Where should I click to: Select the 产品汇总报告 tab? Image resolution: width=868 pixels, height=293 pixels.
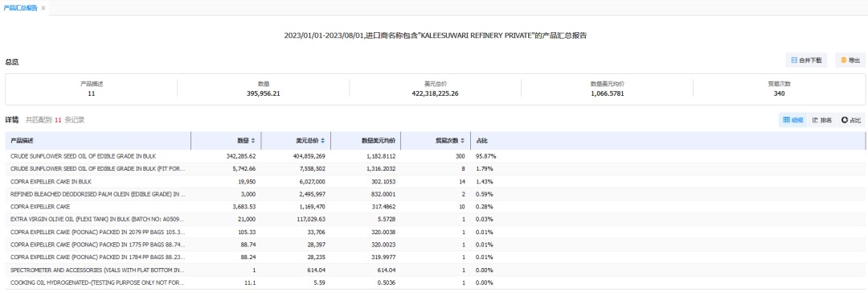pyautogui.click(x=20, y=8)
